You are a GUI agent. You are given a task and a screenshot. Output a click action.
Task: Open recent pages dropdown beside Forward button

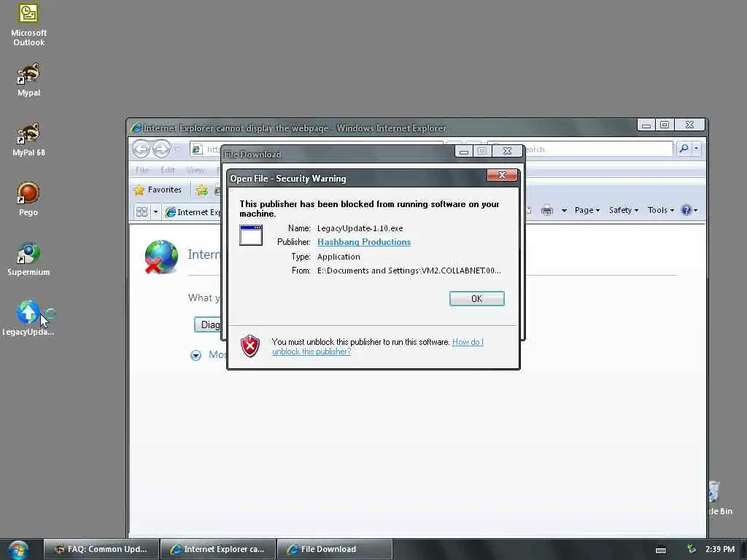pyautogui.click(x=177, y=149)
